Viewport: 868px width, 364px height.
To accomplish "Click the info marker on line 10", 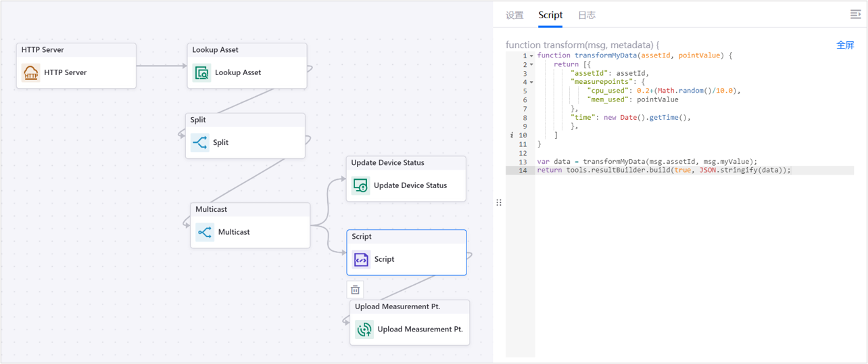I will click(512, 135).
